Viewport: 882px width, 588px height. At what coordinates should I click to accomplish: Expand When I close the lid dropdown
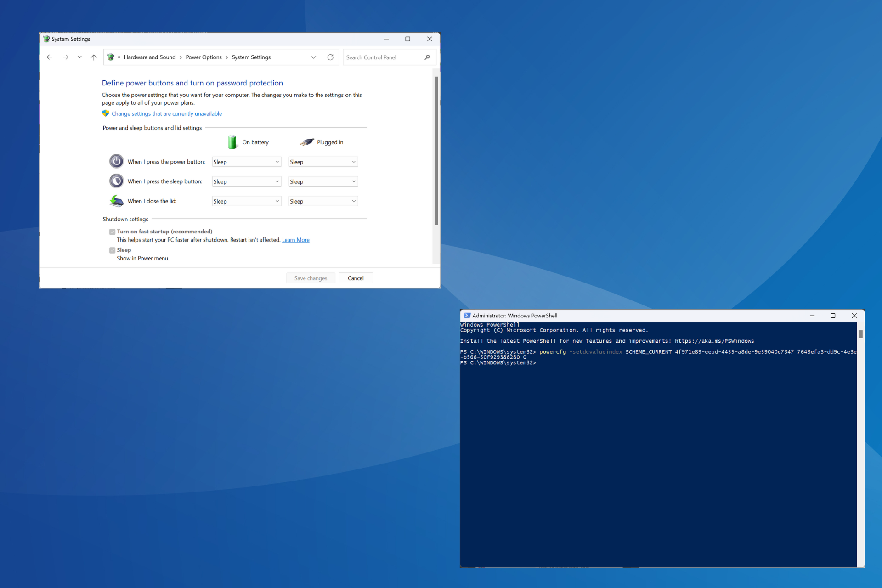pos(276,200)
